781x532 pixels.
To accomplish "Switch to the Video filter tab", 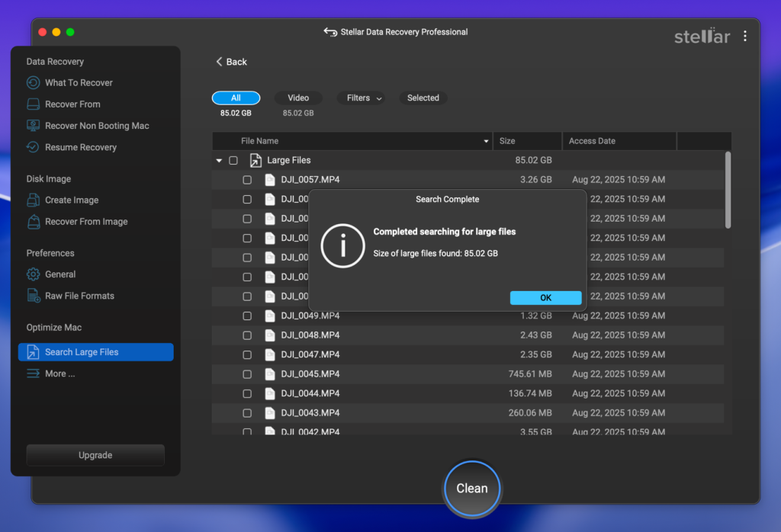I will tap(298, 98).
